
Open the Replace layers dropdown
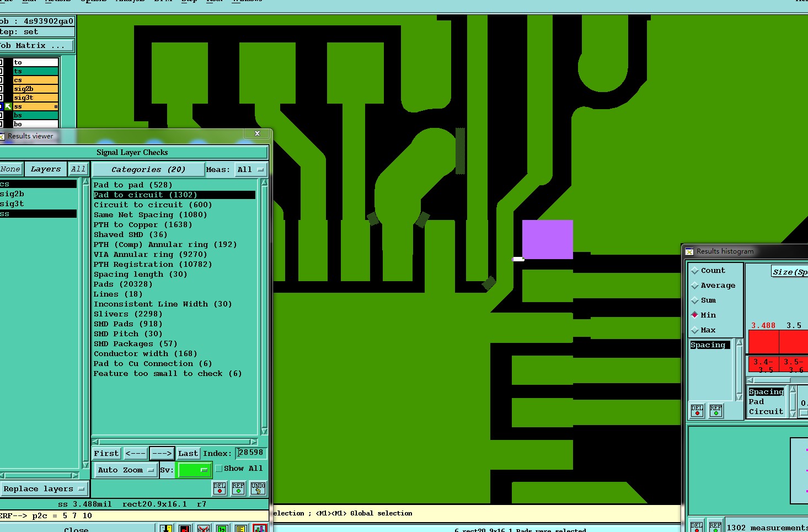tap(44, 489)
